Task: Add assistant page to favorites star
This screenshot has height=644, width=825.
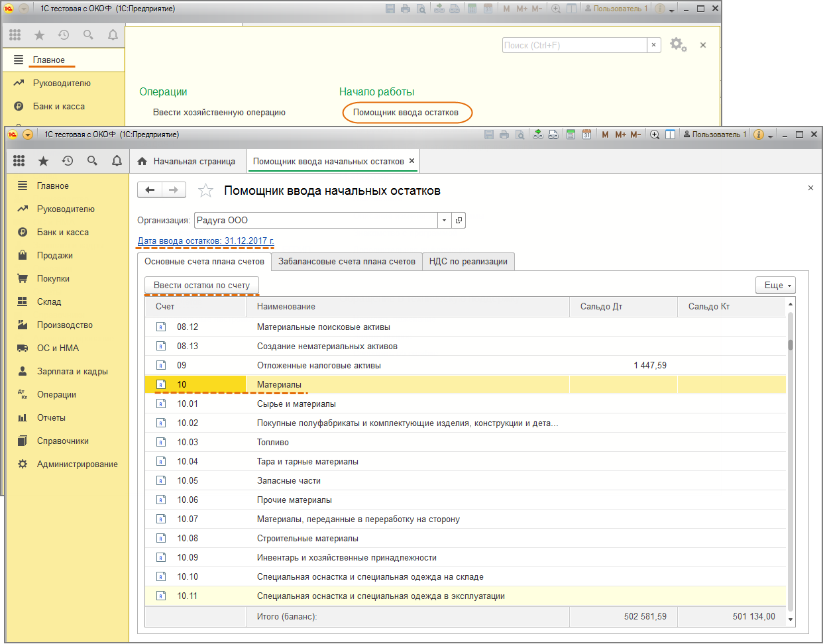Action: pyautogui.click(x=206, y=191)
